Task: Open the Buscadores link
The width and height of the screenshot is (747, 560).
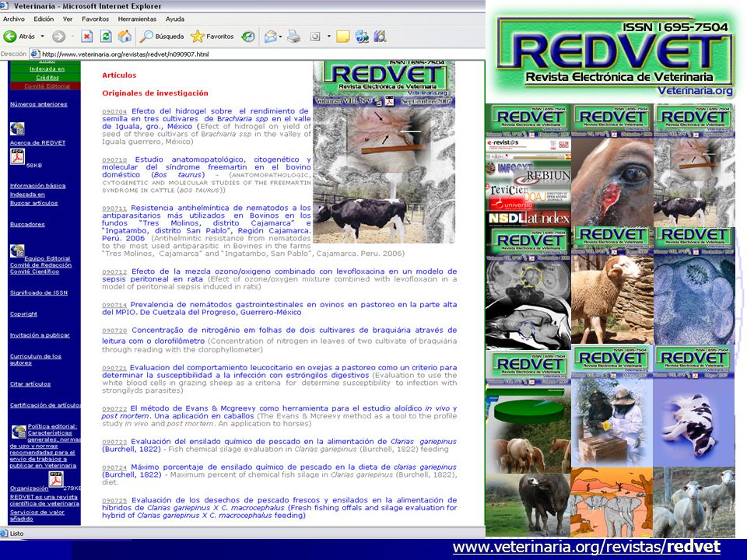Action: tap(27, 224)
